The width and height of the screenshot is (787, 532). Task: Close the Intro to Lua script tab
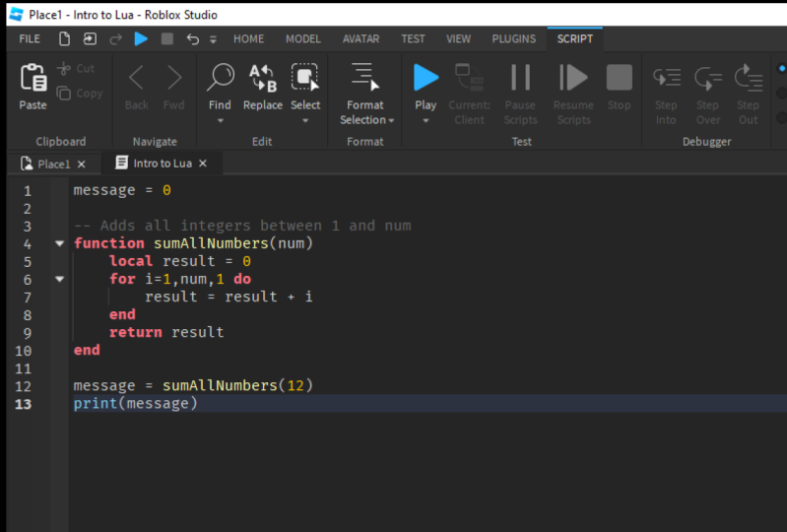click(x=203, y=164)
